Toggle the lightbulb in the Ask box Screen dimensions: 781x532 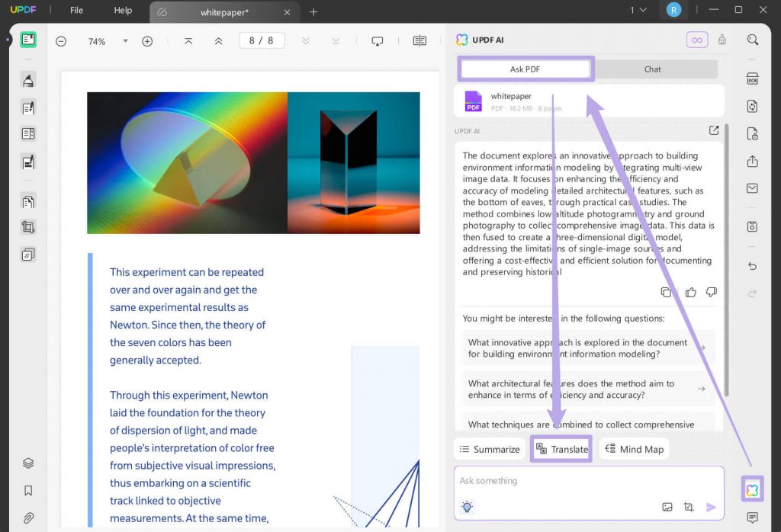click(467, 506)
